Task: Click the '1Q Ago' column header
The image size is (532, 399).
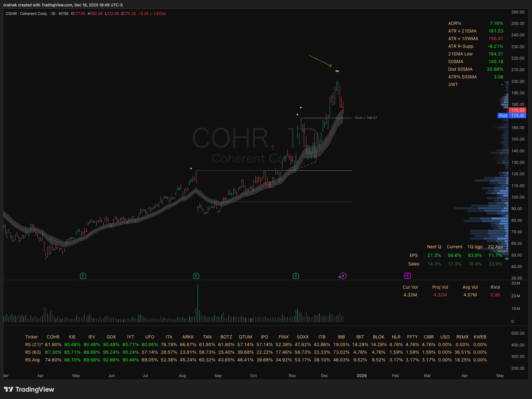Action: click(x=475, y=247)
